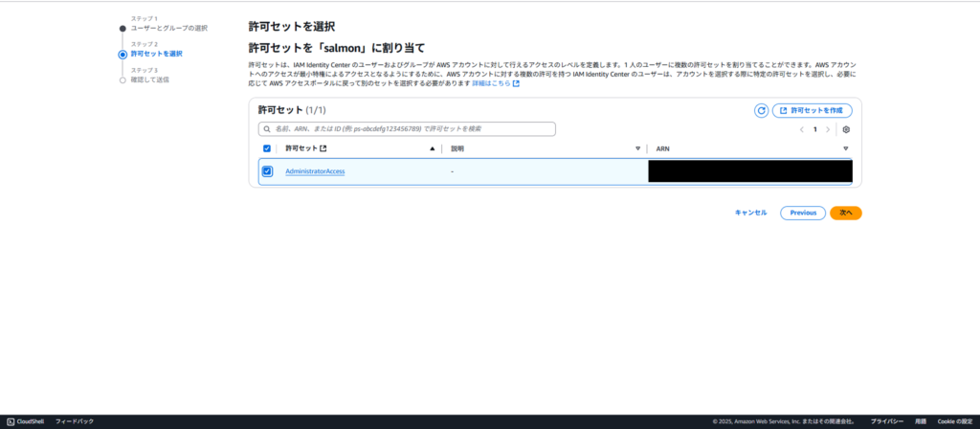This screenshot has width=980, height=429.
Task: Click the 許可セット (1/1) heading
Action: (292, 110)
